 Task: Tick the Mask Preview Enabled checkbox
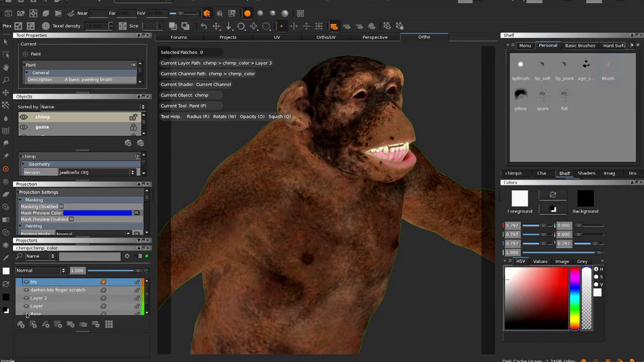click(x=71, y=219)
